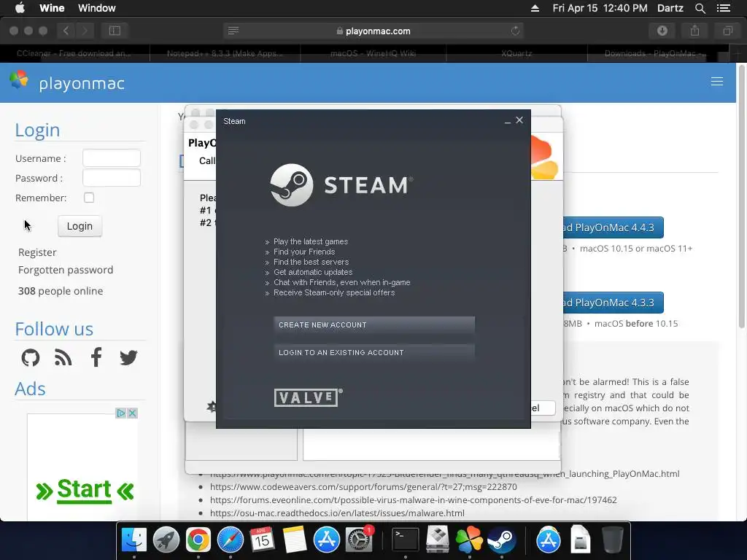The width and height of the screenshot is (747, 560).
Task: Download PlayOnMac 4.4.3
Action: 613,227
